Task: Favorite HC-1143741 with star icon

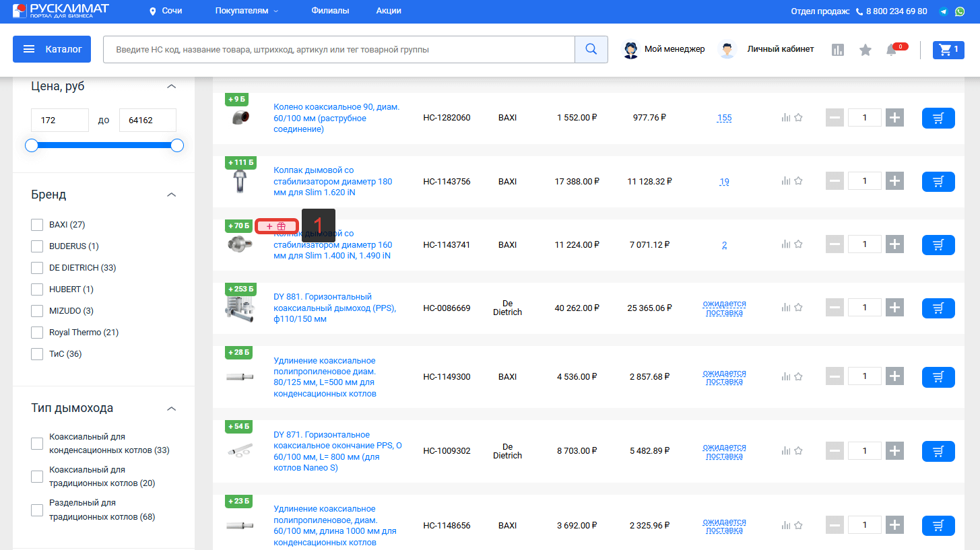Action: [798, 245]
